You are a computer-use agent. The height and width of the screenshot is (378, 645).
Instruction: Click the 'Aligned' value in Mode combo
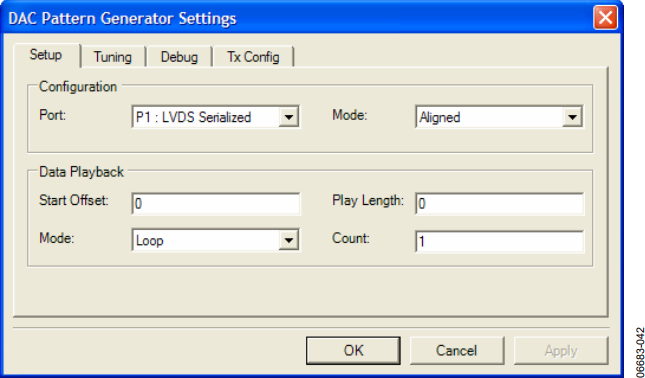coord(440,118)
